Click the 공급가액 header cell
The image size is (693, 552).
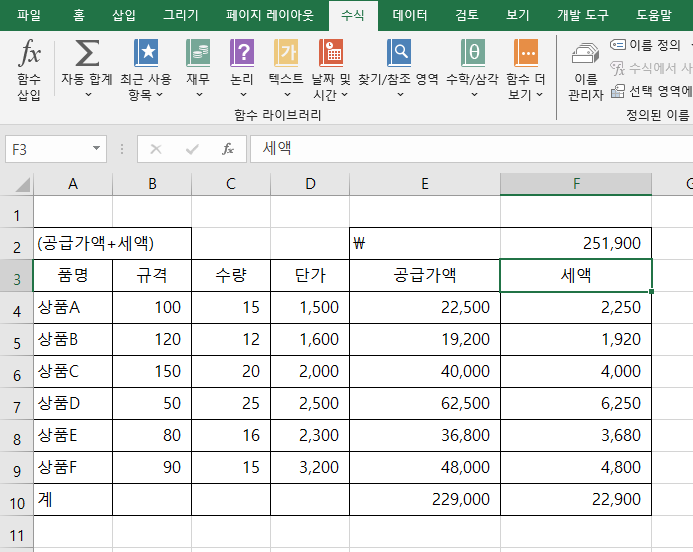click(425, 276)
